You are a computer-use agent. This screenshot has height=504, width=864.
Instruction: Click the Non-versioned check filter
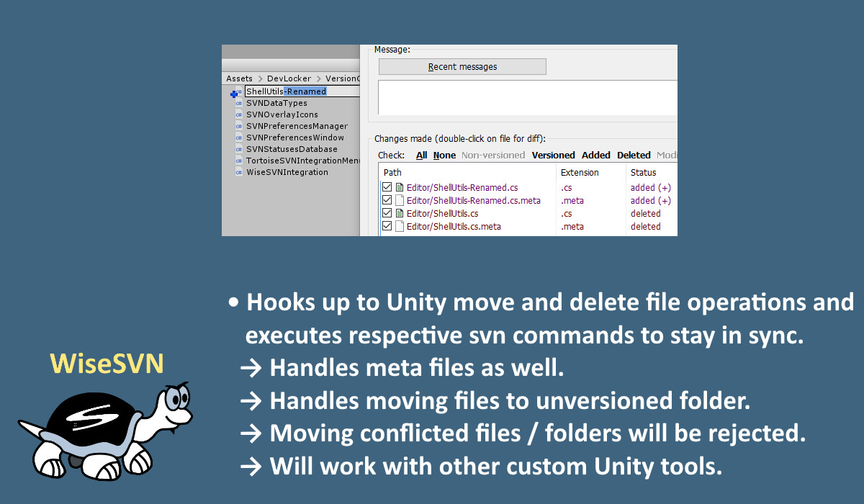tap(493, 156)
